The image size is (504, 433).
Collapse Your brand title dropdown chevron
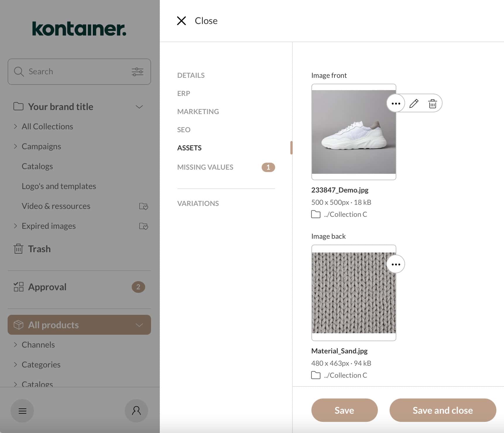(139, 107)
